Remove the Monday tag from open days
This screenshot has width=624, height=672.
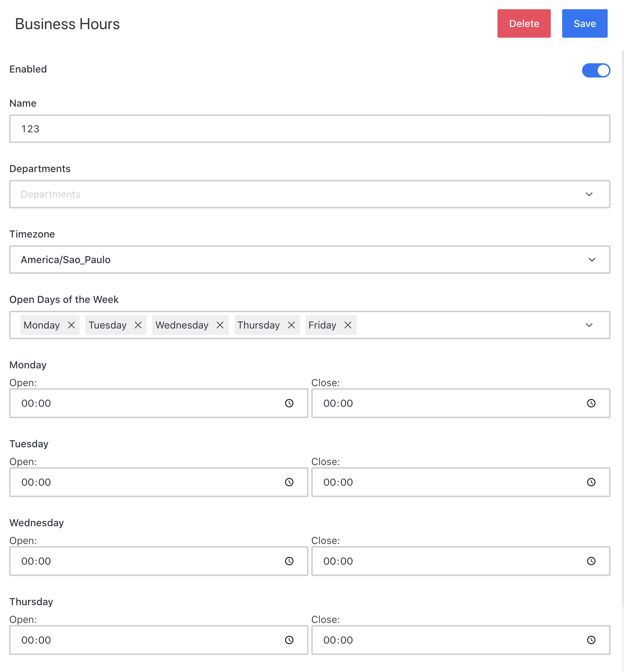71,325
